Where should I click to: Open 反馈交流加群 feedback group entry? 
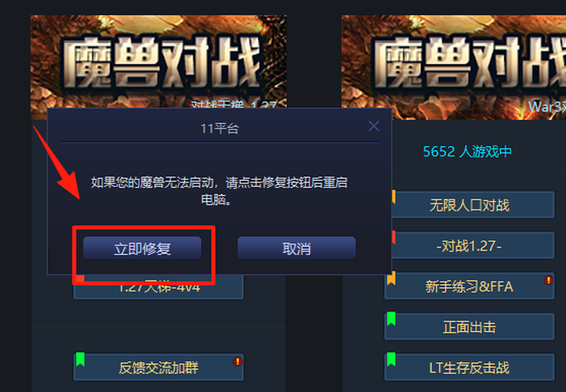[158, 367]
